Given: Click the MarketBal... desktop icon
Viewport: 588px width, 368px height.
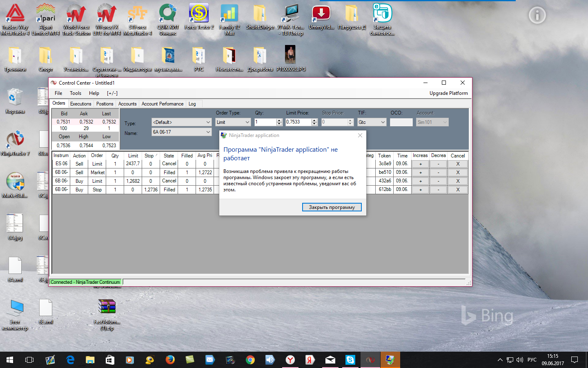Looking at the screenshot, I should (x=15, y=185).
